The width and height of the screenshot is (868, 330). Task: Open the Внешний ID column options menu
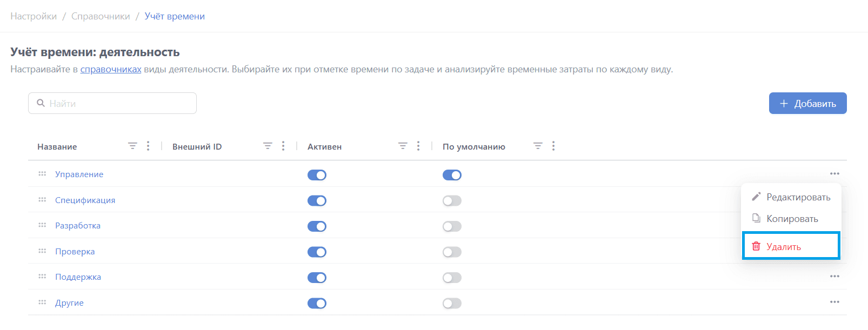point(283,146)
